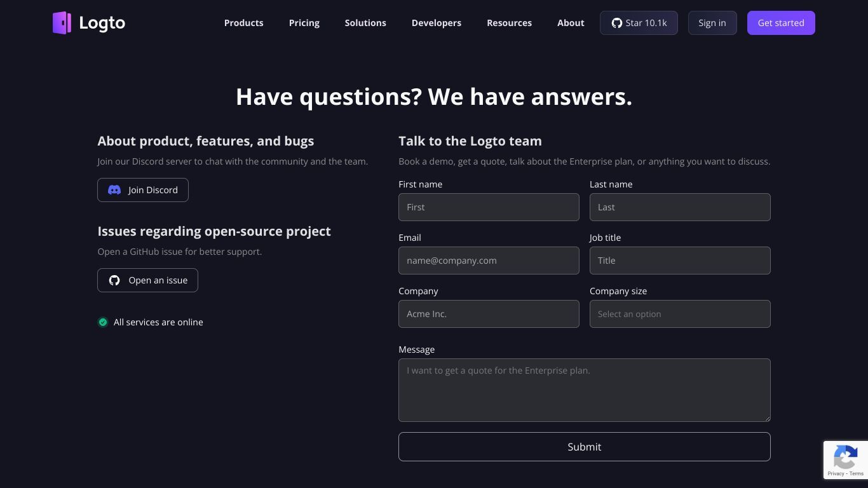Click the green services status check icon

103,322
